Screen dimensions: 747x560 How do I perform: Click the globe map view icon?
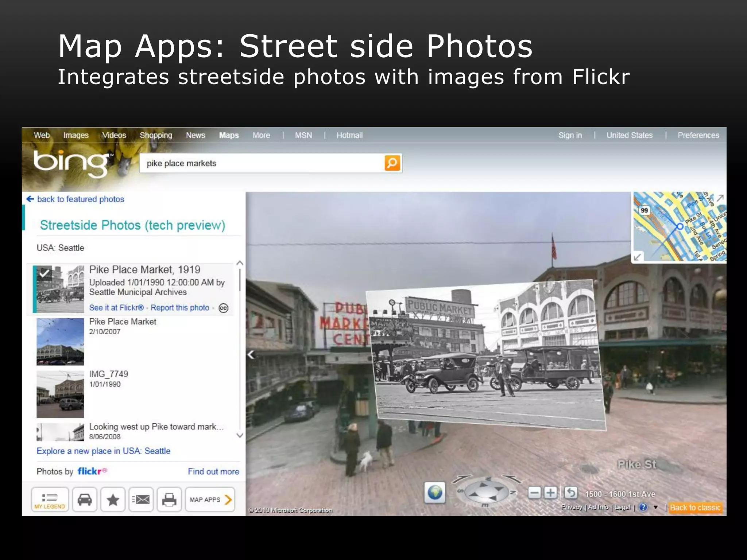point(435,493)
